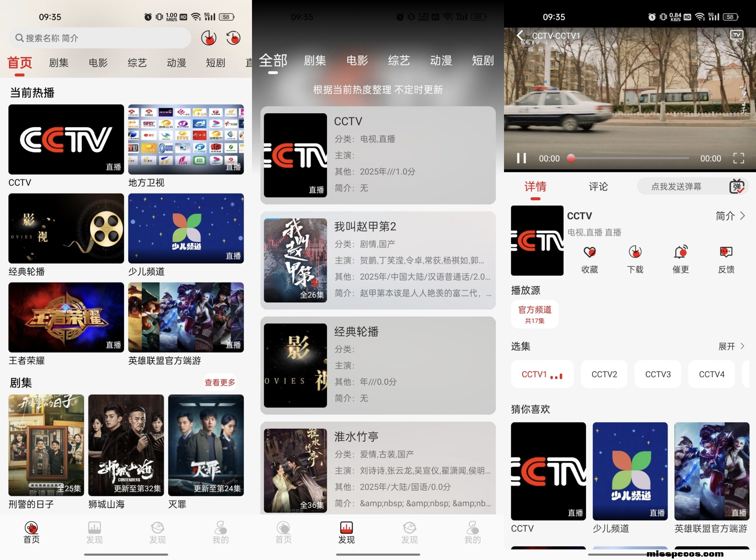
Task: Open the 动漫 tab in the left screen
Action: (x=176, y=63)
